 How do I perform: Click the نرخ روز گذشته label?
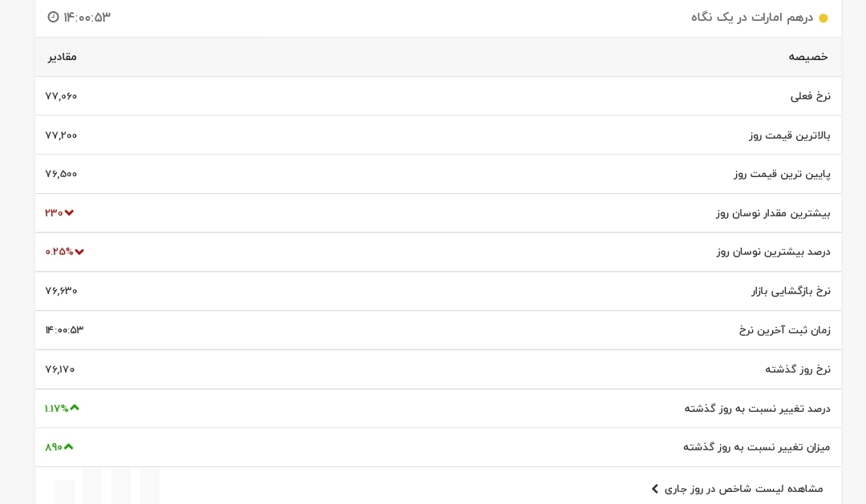click(x=798, y=369)
